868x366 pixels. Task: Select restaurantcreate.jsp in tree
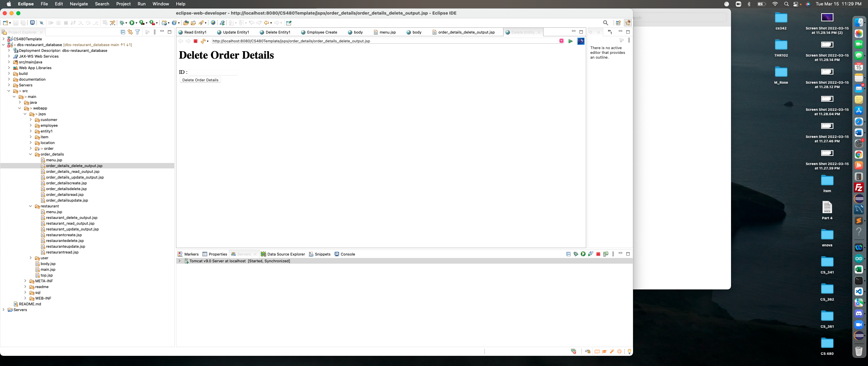pos(64,235)
